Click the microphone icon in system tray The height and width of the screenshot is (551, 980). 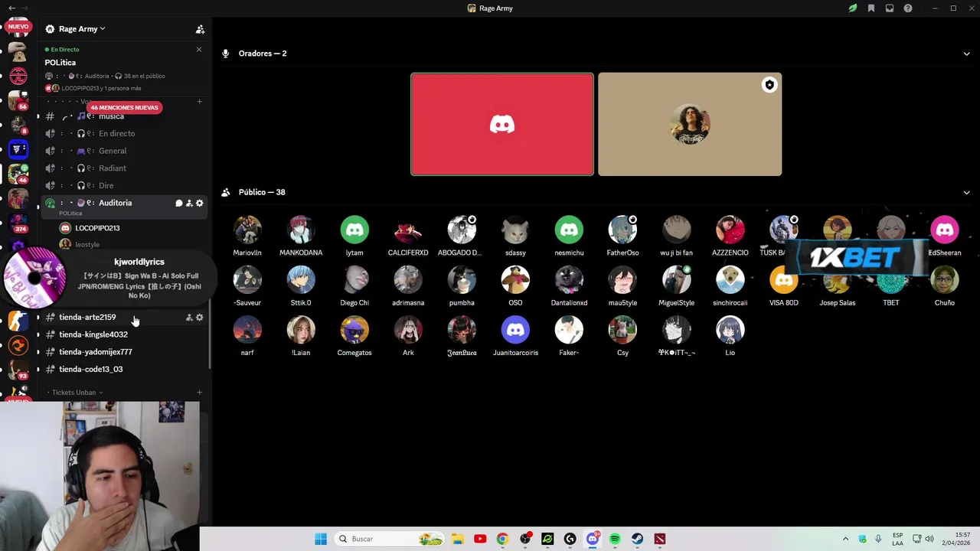(x=878, y=539)
